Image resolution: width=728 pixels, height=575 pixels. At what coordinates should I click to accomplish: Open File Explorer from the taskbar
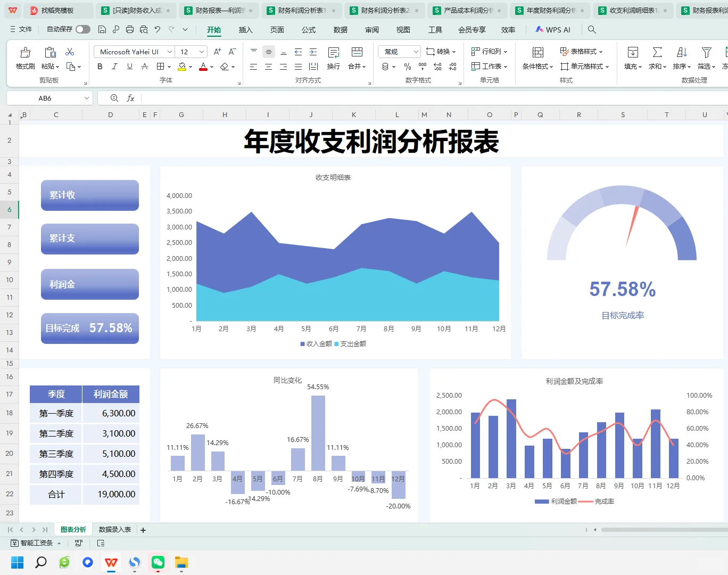[x=181, y=562]
